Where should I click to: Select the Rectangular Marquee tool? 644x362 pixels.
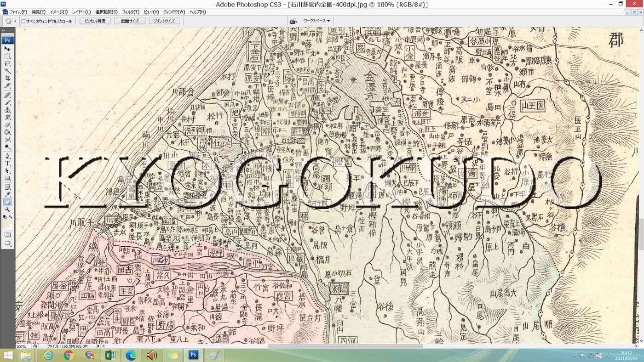[7, 56]
